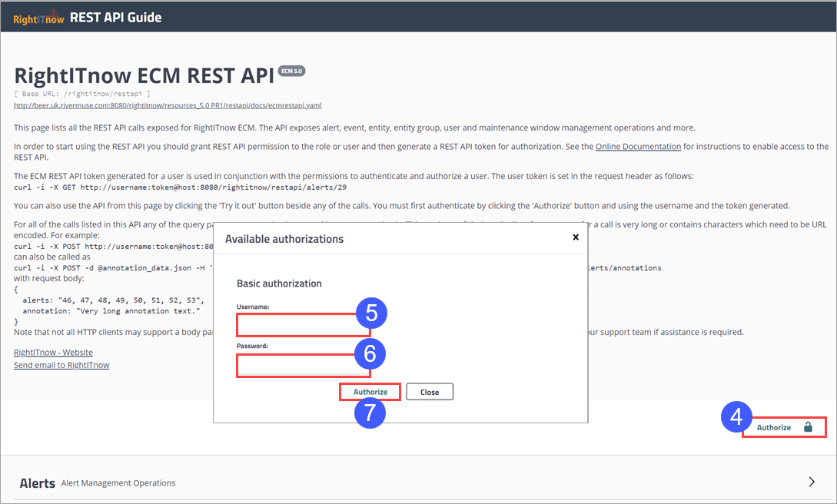Click the Available authorizations dialog title

pyautogui.click(x=284, y=239)
